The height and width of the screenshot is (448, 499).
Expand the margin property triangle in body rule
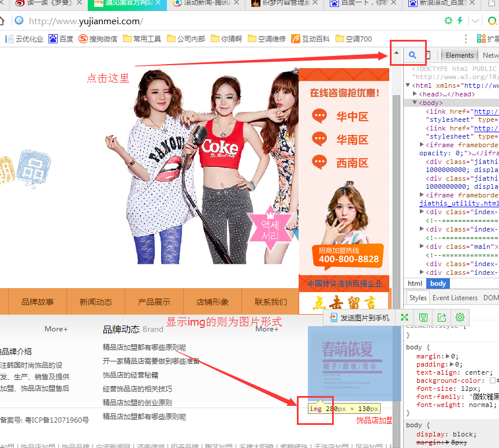(448, 357)
